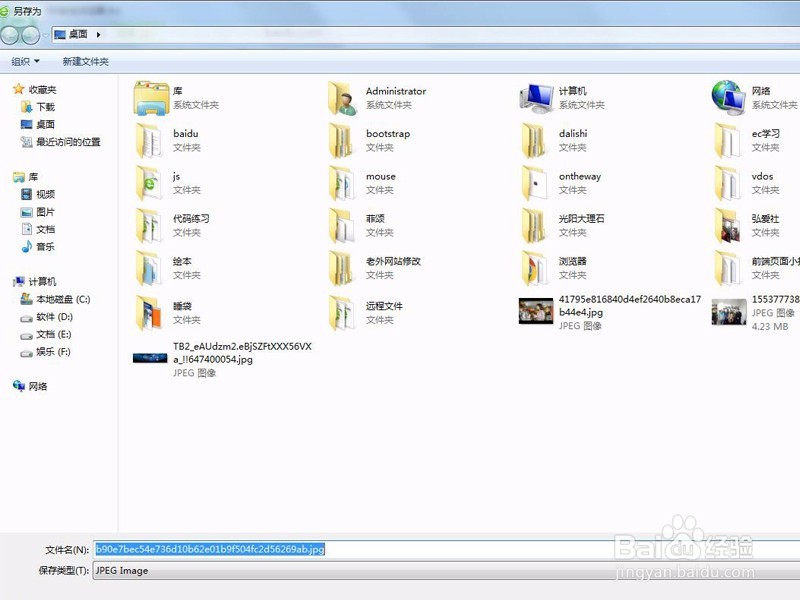Select the 网络 globe icon in file list

click(x=729, y=97)
